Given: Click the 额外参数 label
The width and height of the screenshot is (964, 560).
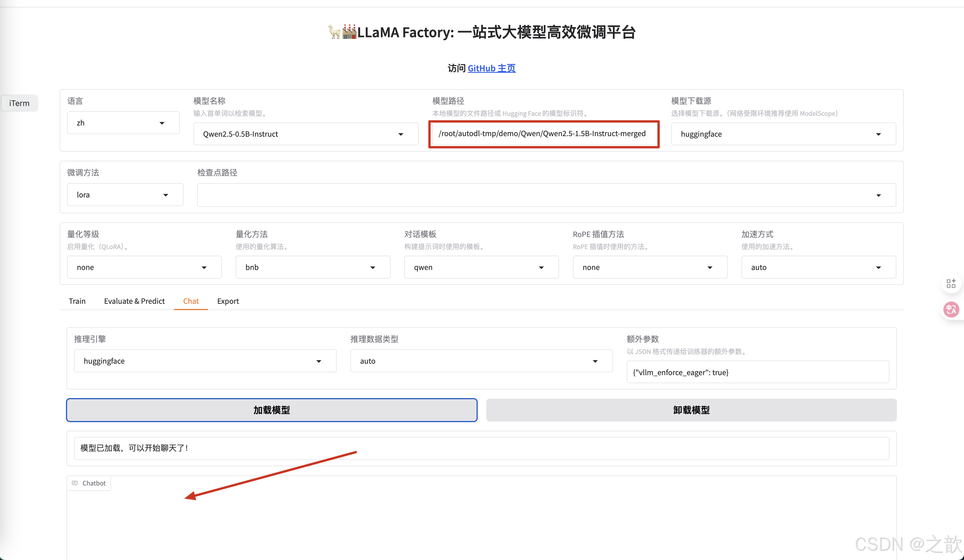Looking at the screenshot, I should point(643,339).
